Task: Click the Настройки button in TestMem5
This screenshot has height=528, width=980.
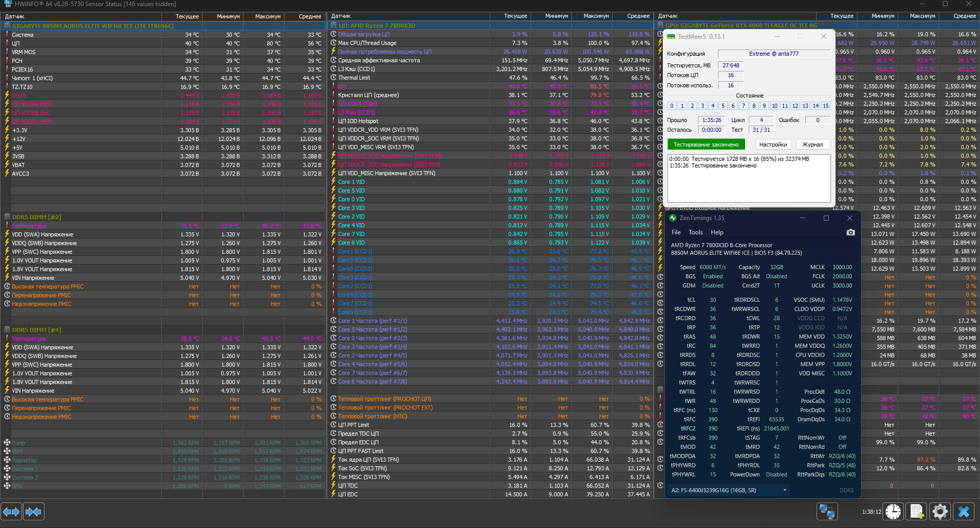Action: pos(773,145)
